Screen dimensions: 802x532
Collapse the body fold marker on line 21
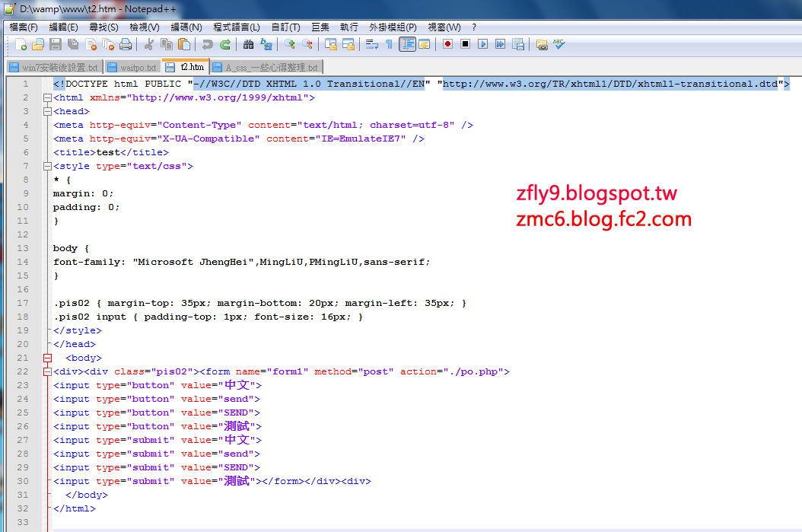48,358
